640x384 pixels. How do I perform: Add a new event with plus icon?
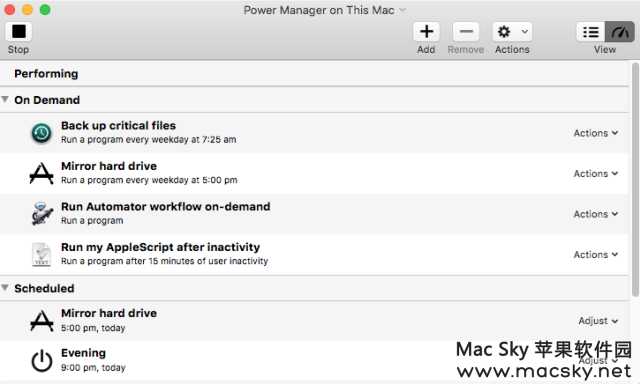[426, 31]
